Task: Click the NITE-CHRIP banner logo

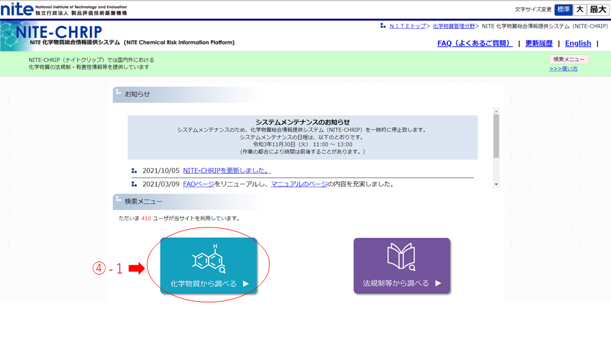Action: coord(58,32)
